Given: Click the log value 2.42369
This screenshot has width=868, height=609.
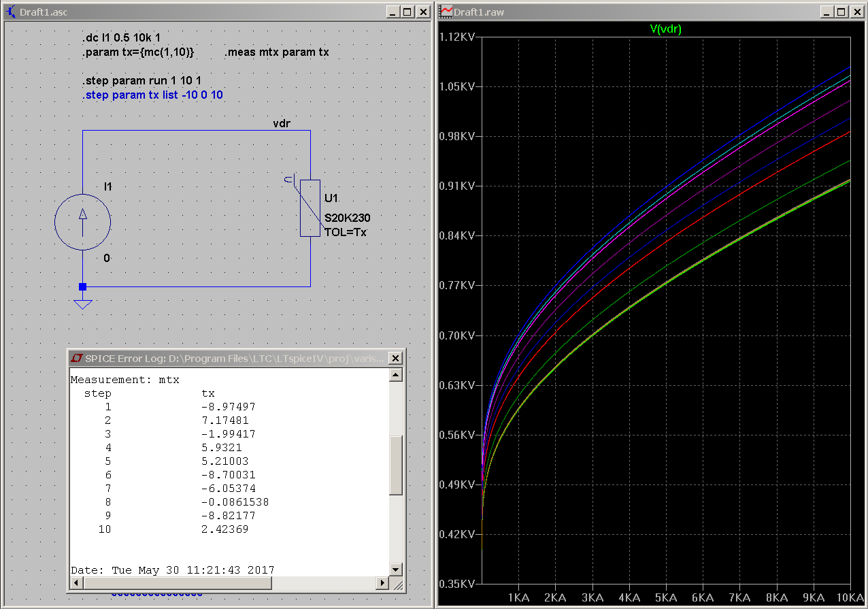Looking at the screenshot, I should 225,529.
